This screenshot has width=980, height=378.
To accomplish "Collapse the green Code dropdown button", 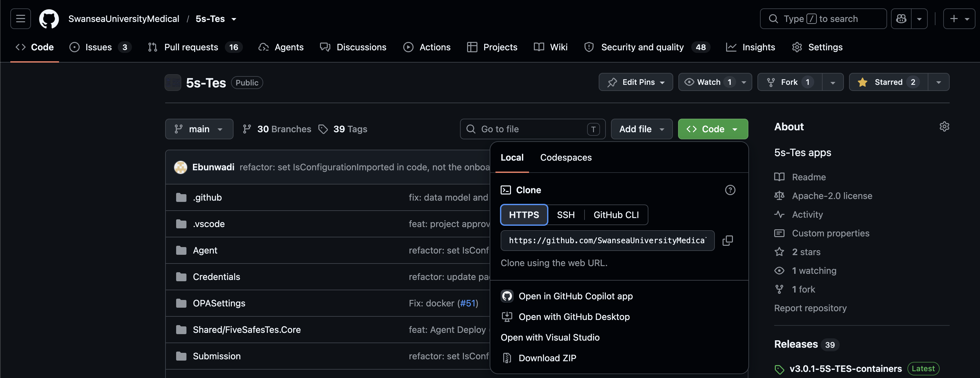I will coord(713,129).
